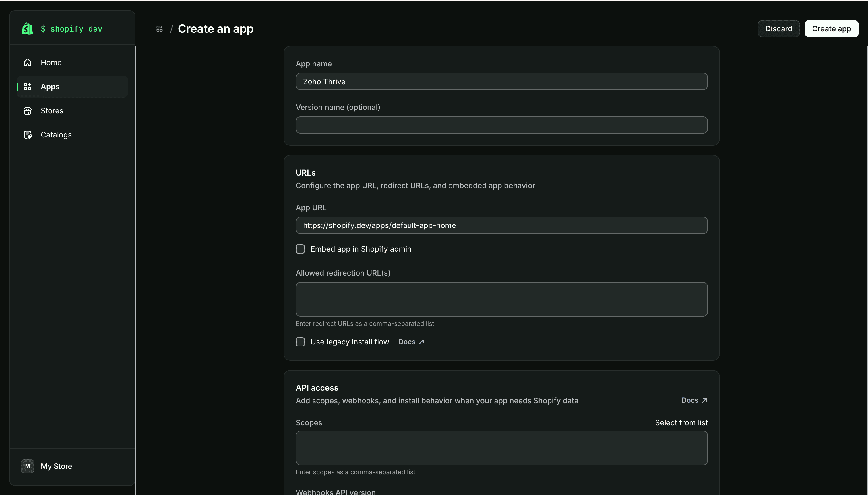Open Docs link beside legacy install flow

pyautogui.click(x=411, y=342)
